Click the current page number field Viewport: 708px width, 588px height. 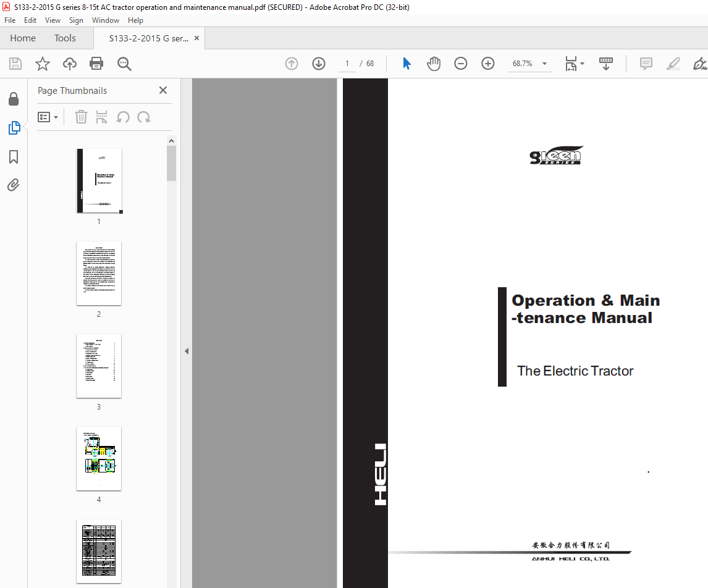347,64
